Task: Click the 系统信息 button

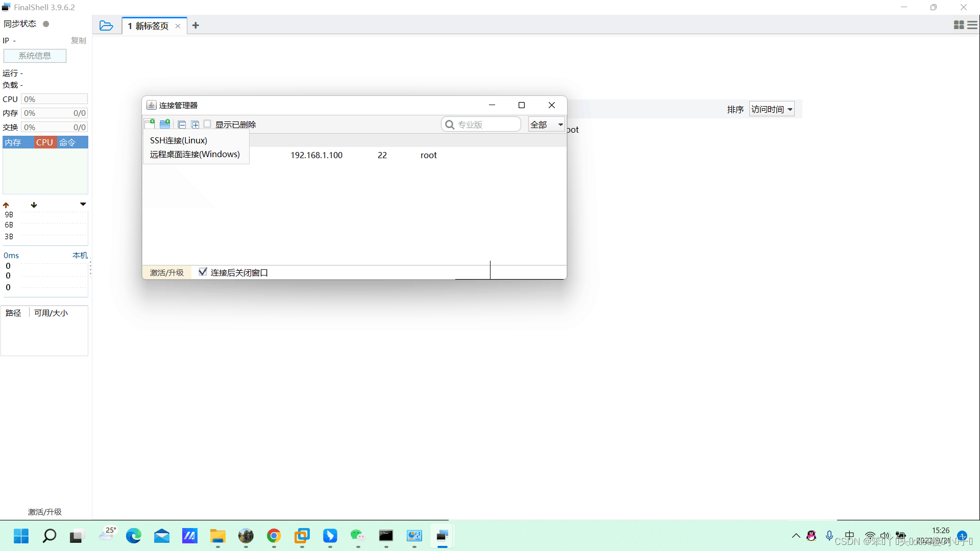Action: pos(35,56)
